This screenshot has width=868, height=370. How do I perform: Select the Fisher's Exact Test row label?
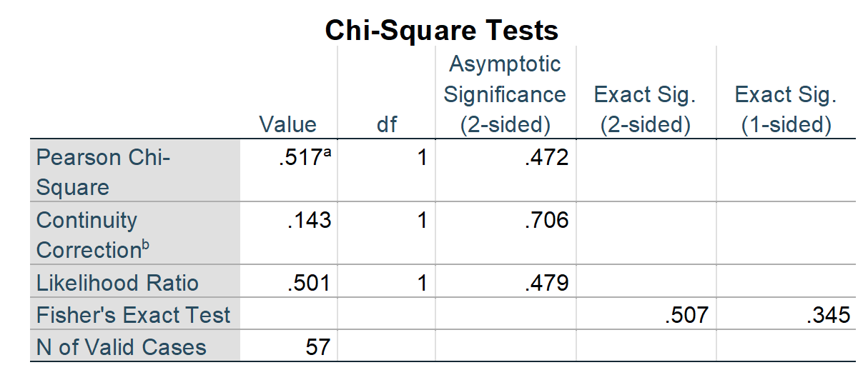pyautogui.click(x=134, y=315)
